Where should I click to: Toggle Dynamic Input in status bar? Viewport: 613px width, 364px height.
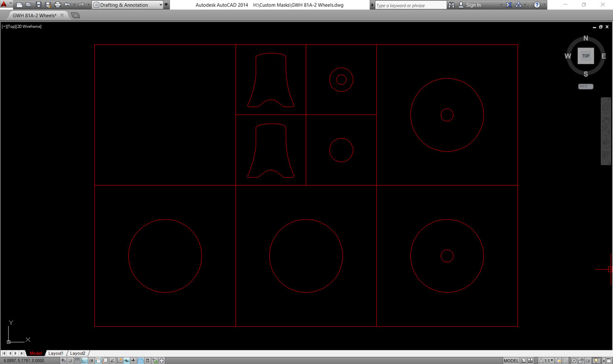click(126, 361)
